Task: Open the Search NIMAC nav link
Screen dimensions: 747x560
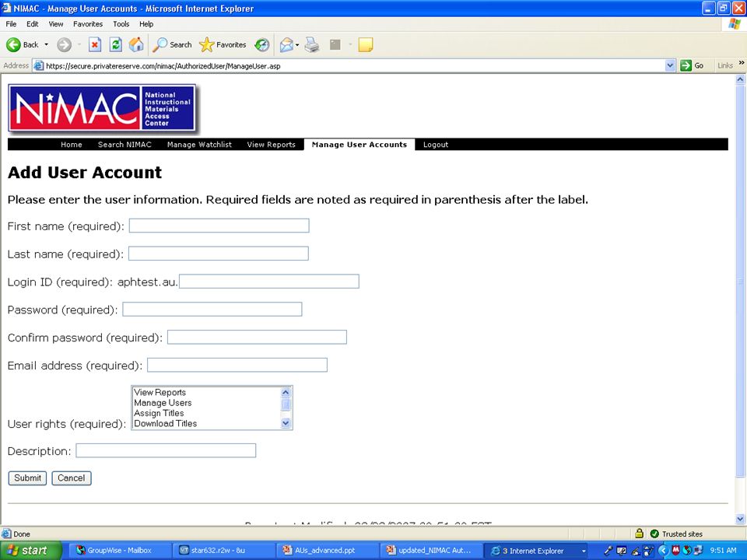Action: tap(124, 145)
